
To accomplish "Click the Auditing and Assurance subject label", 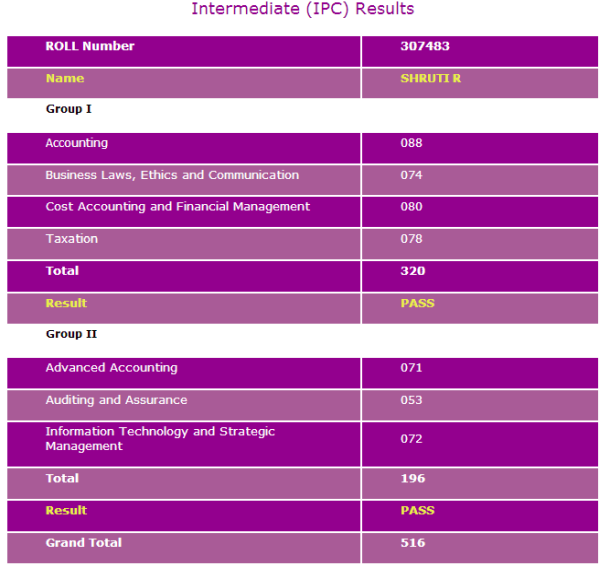I will click(116, 401).
